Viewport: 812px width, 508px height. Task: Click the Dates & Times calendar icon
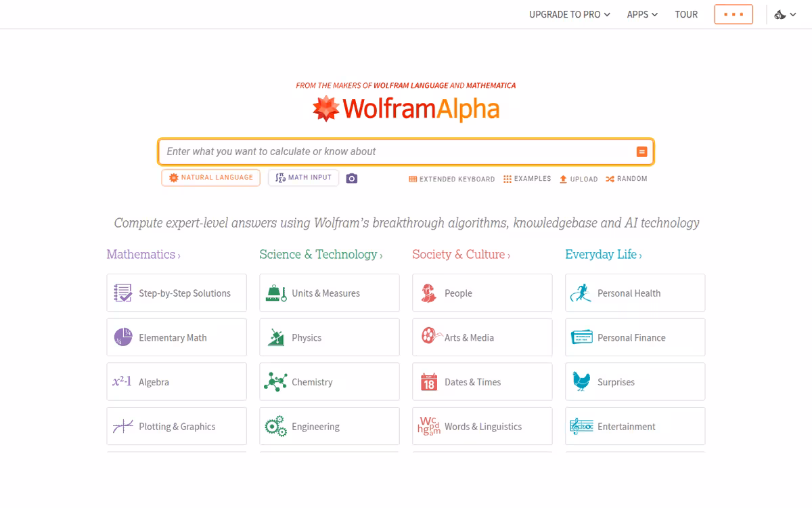tap(429, 382)
